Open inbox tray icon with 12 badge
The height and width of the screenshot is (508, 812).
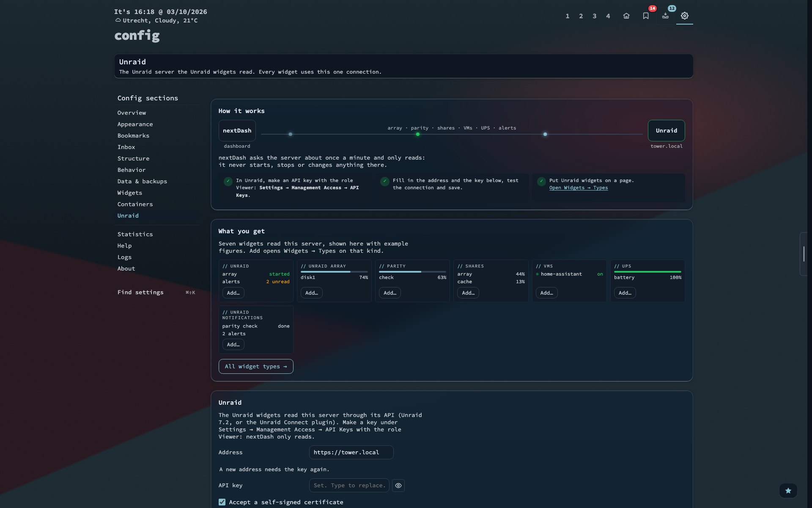(665, 16)
